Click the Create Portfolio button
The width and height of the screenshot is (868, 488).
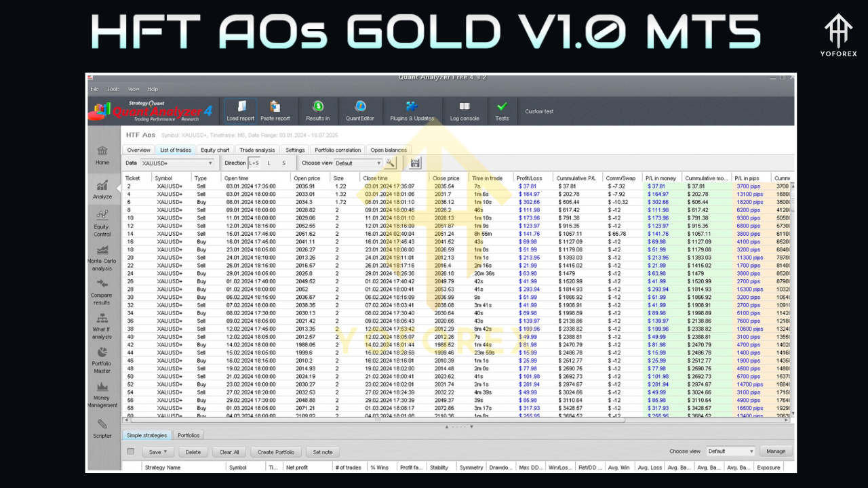point(275,451)
